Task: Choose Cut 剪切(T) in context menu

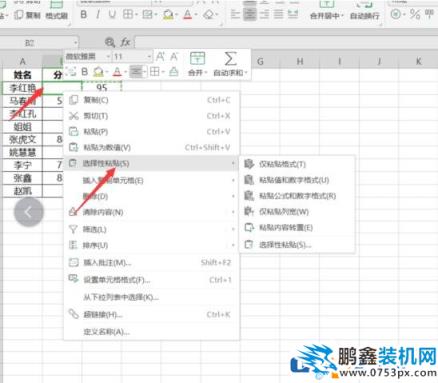Action: tap(151, 116)
